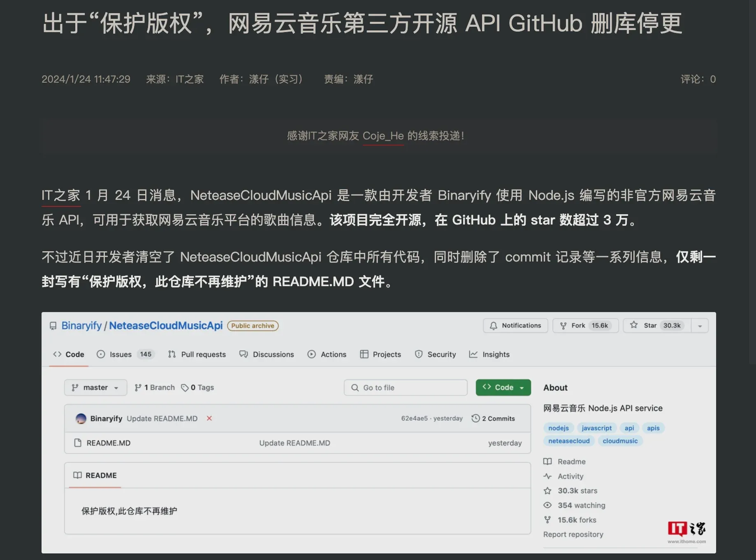Expand the caret beside the Star button
This screenshot has height=560, width=756.
700,325
